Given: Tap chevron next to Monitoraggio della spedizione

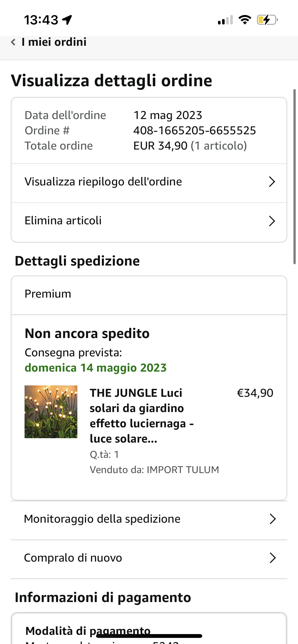Looking at the screenshot, I should pyautogui.click(x=273, y=519).
